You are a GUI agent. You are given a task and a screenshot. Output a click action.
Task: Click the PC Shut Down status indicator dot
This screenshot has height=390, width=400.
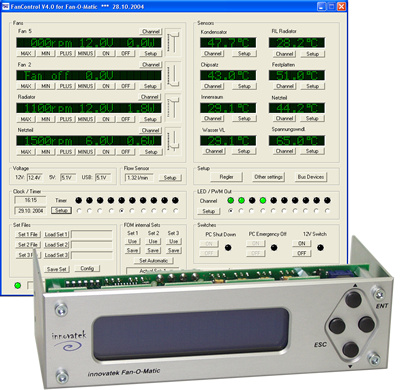tap(228, 248)
